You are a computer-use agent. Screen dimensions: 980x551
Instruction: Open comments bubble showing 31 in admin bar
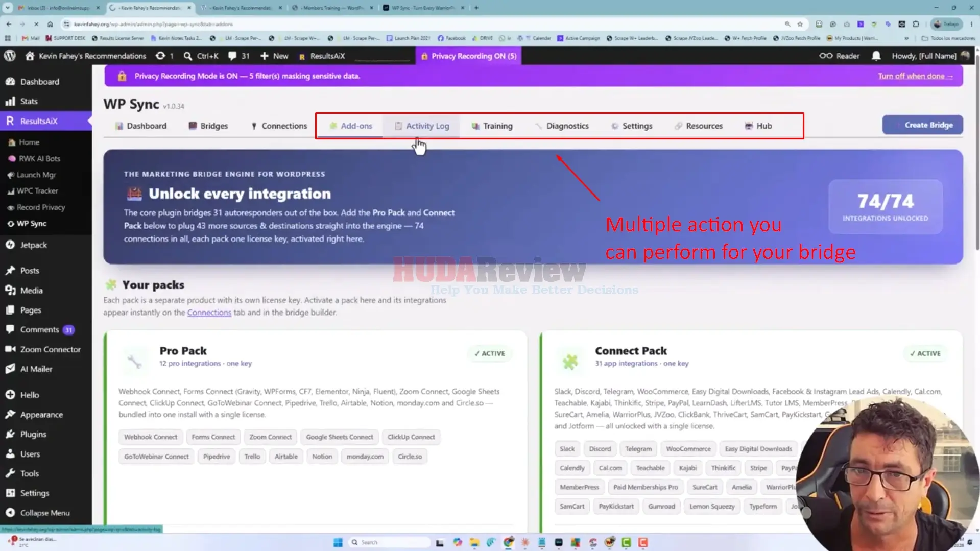[239, 56]
